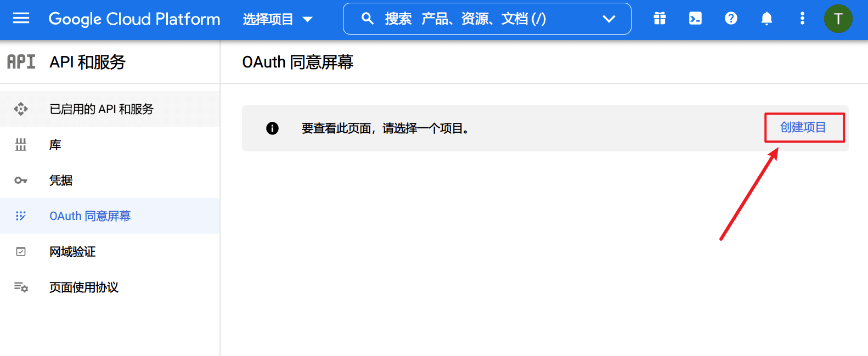
Task: Show notifications bell
Action: tap(766, 19)
